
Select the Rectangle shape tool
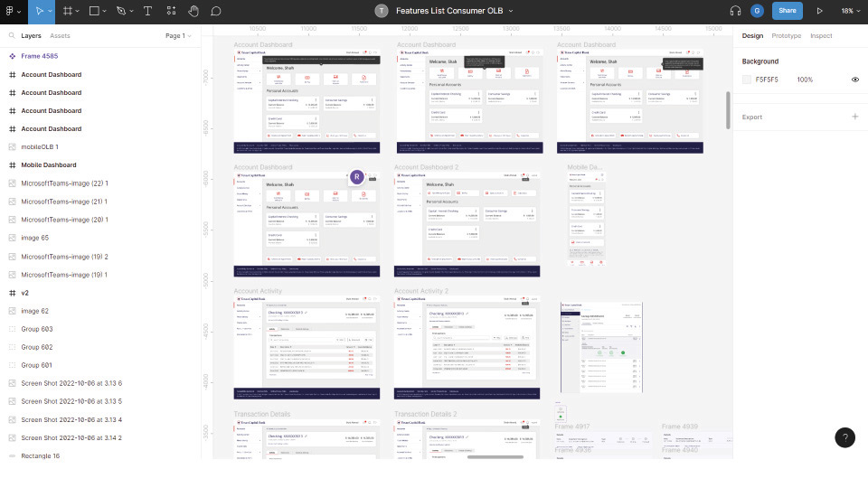(94, 11)
